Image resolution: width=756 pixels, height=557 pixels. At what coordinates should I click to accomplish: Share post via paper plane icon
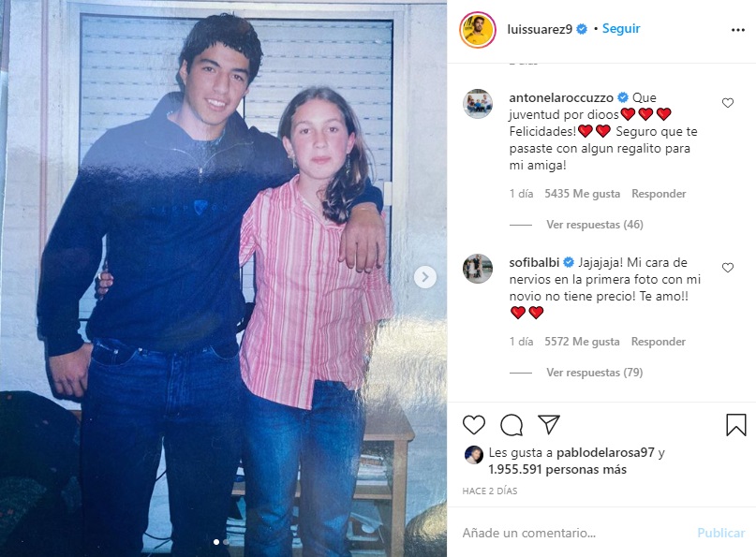tap(549, 424)
